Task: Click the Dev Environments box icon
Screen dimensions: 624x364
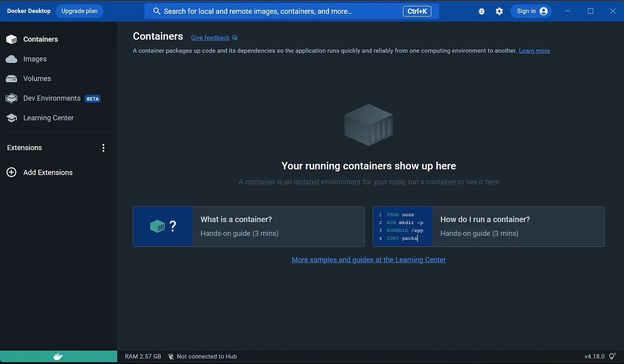Action: point(12,98)
